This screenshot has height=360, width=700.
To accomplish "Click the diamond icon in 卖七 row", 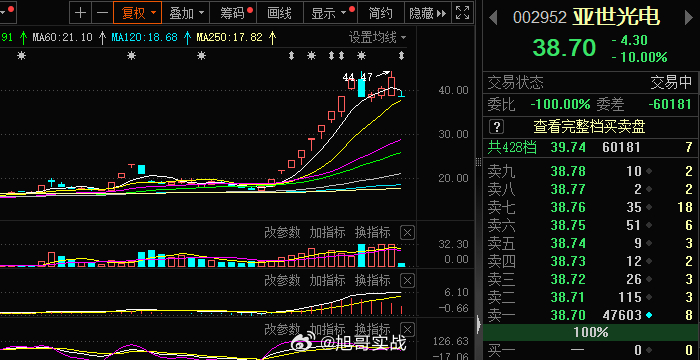I will point(648,207).
